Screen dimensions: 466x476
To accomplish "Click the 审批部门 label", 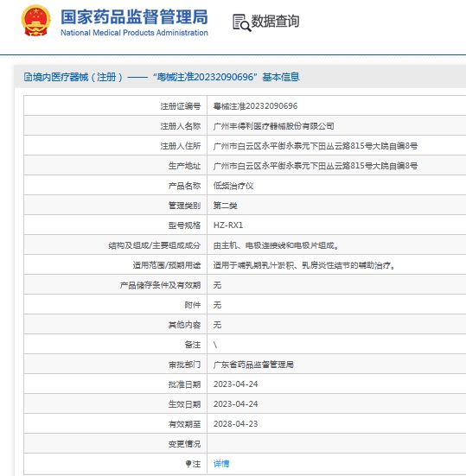I will tap(184, 365).
